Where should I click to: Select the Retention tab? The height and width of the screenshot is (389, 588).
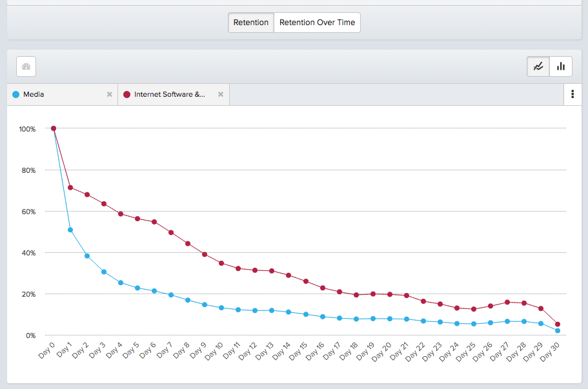(250, 22)
